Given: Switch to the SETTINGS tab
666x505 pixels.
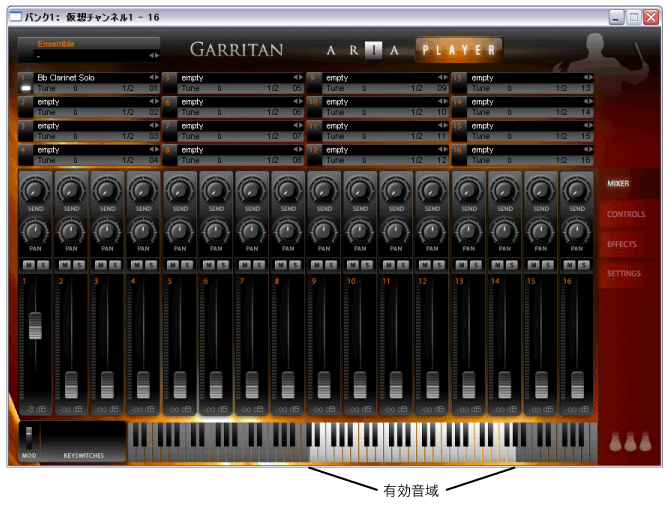Looking at the screenshot, I should coord(624,274).
